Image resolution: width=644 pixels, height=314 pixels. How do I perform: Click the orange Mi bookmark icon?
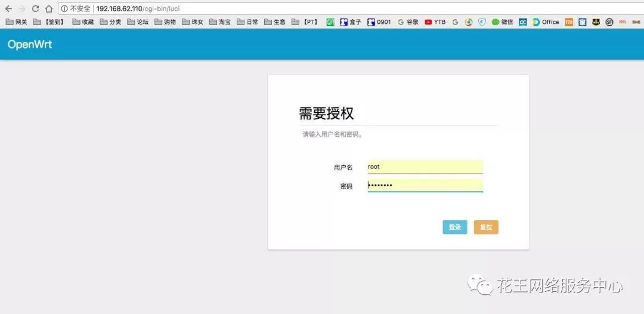[569, 22]
